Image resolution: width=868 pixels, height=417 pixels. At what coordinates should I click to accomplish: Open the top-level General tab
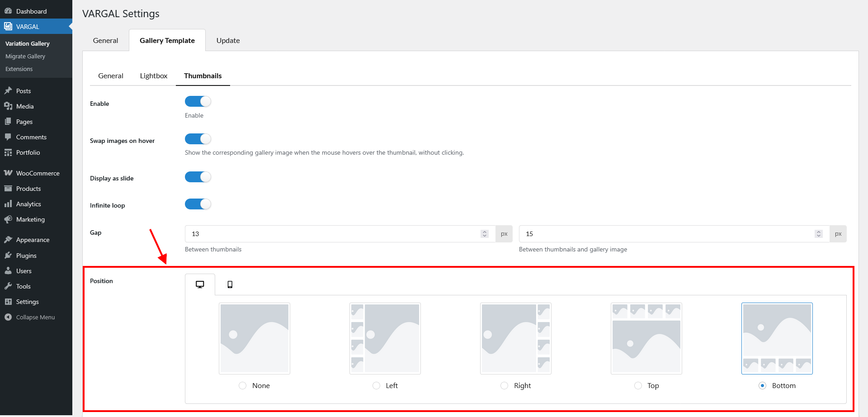[105, 40]
